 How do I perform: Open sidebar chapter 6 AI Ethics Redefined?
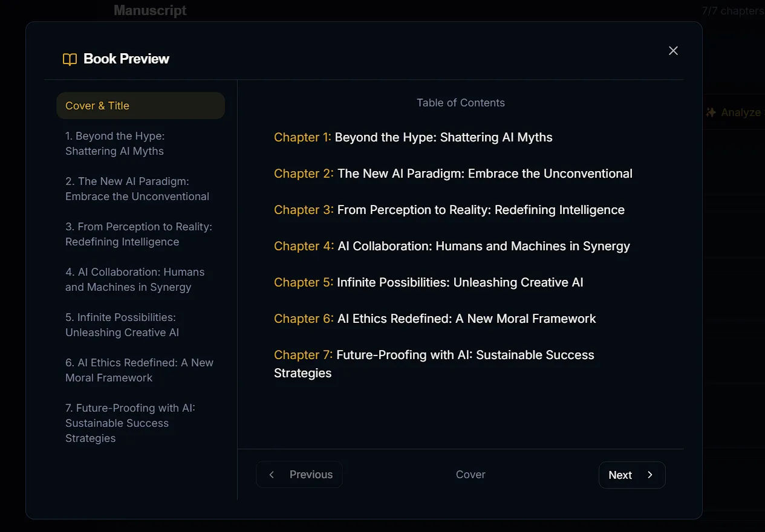(x=140, y=371)
